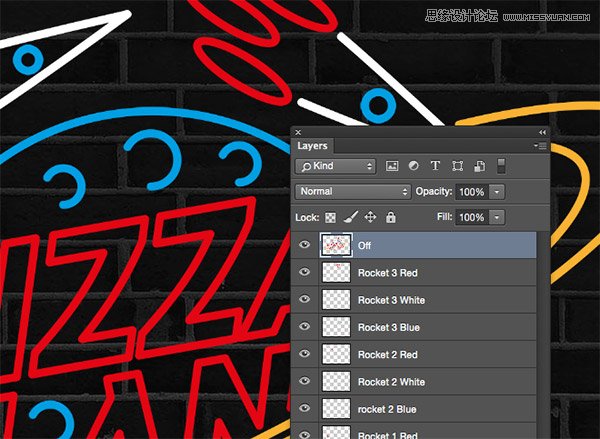The image size is (600, 439).
Task: Lock all padlock icon
Action: pos(390,217)
